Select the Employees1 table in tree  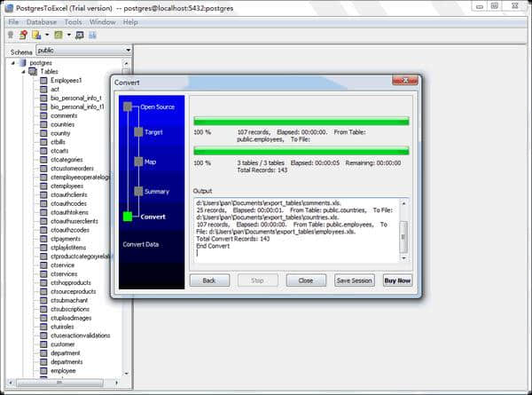point(66,81)
